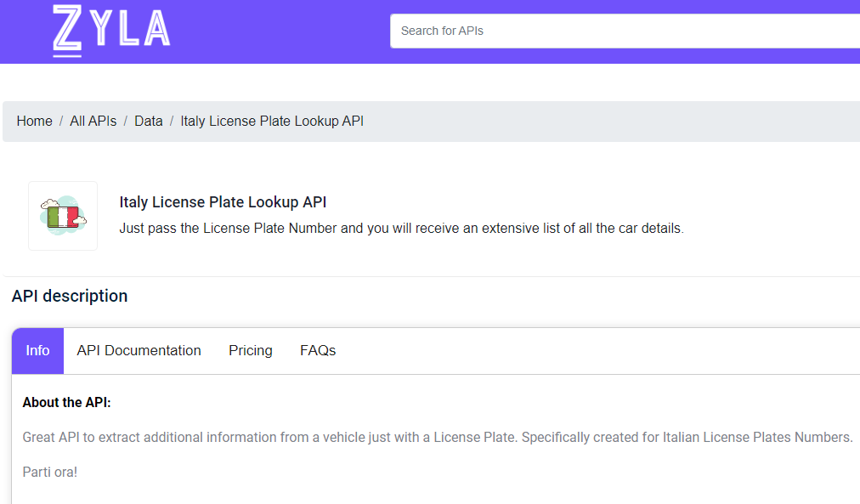Click the Italy License Plate Lookup API breadcrumb

coord(272,122)
